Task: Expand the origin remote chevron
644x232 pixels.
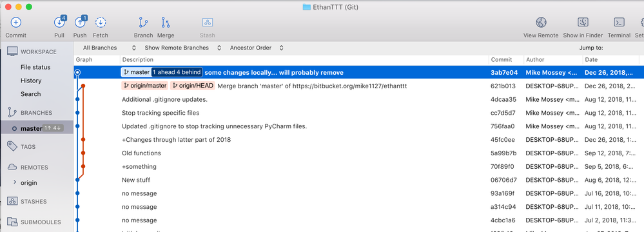Action: pyautogui.click(x=15, y=182)
